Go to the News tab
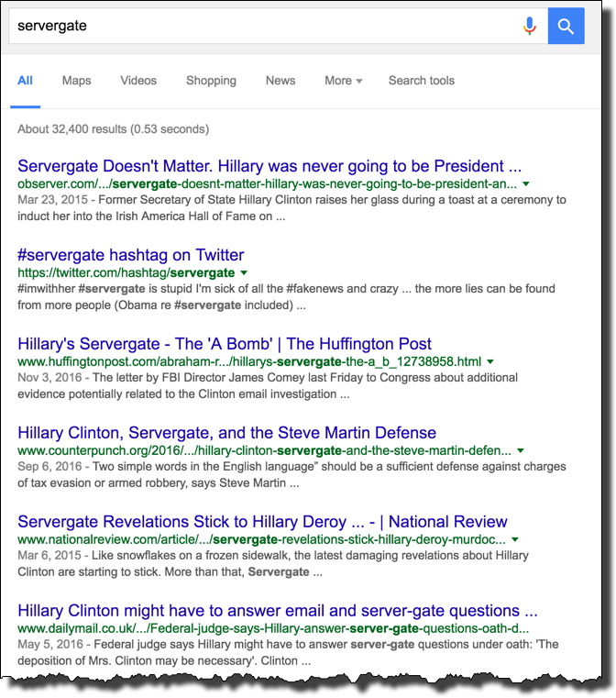 point(280,81)
